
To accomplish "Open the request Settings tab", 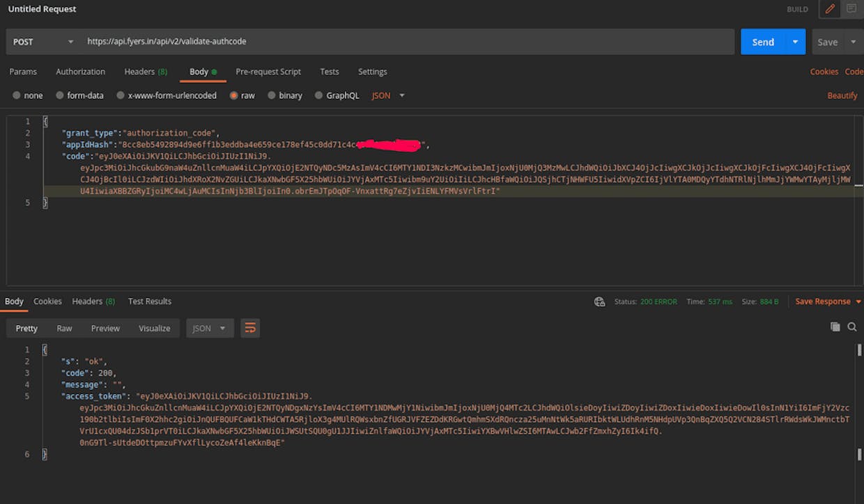I will (373, 72).
